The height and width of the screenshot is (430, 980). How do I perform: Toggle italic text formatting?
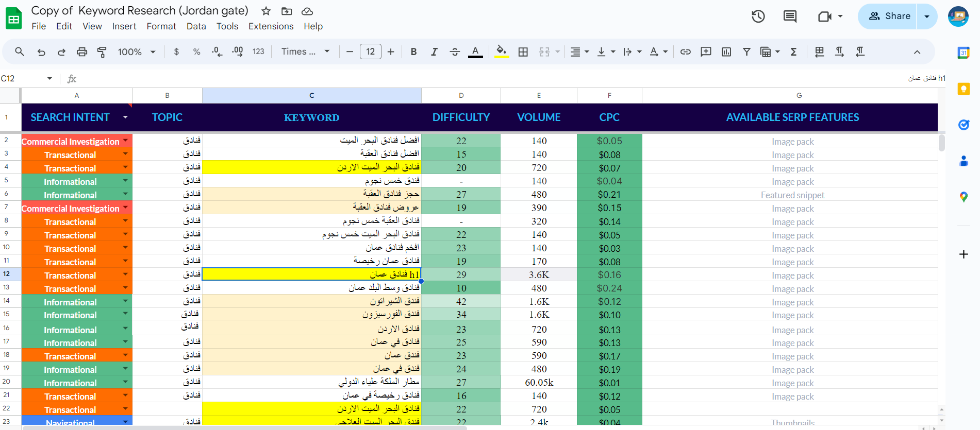[434, 51]
